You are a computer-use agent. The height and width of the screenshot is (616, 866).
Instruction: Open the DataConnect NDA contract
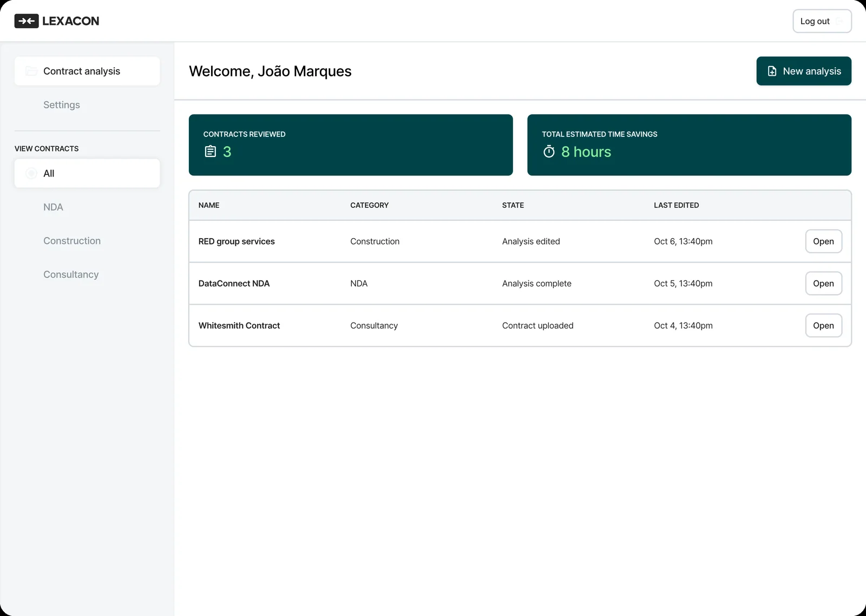(x=823, y=284)
